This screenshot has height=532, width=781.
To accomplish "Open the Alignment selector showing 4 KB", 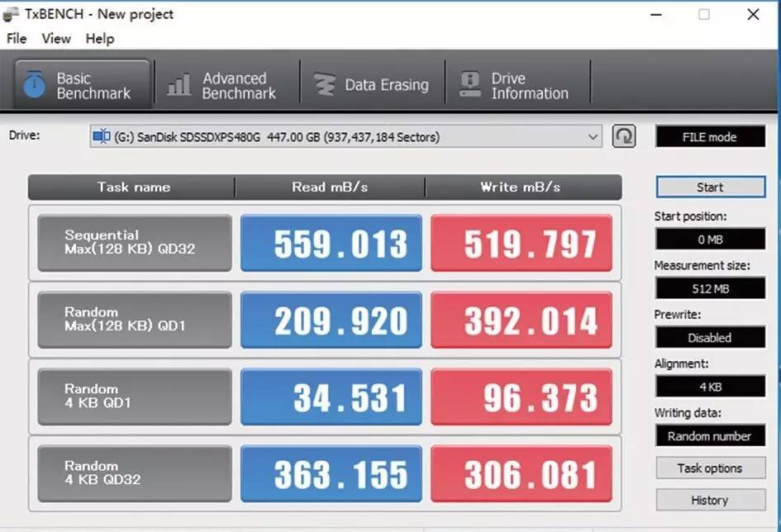I will (x=709, y=386).
